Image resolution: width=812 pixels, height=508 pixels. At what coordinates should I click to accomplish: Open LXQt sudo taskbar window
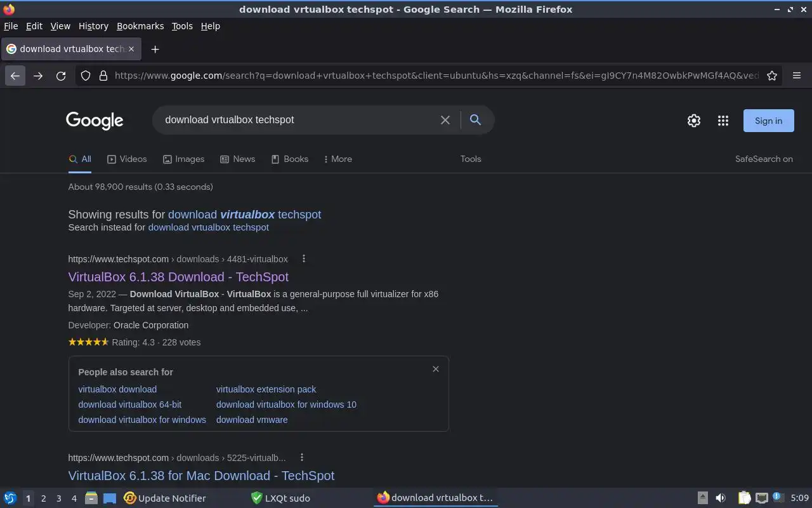coord(280,498)
